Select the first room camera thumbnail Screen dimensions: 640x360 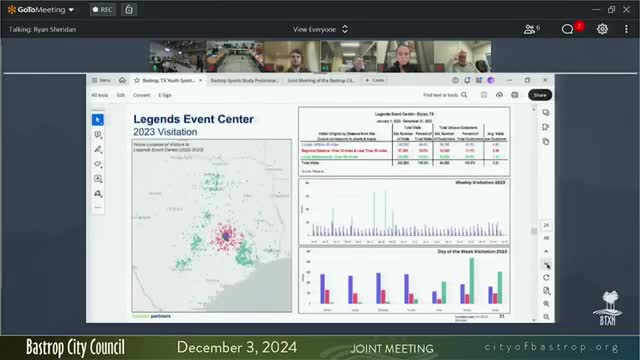pos(178,56)
